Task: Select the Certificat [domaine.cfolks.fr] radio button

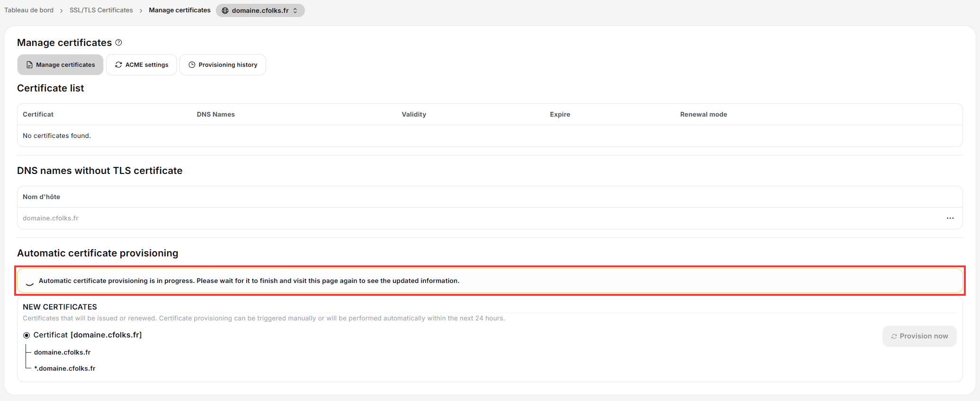Action: [27, 335]
